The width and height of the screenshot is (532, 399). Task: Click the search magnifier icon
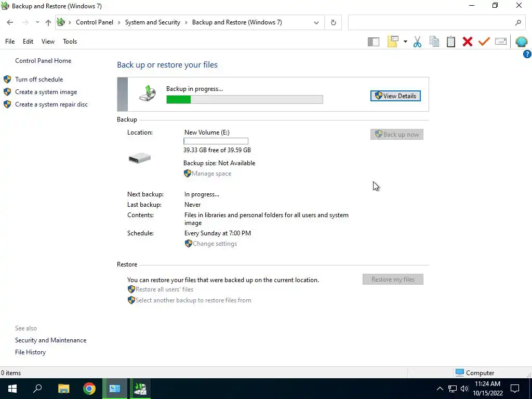(x=518, y=23)
